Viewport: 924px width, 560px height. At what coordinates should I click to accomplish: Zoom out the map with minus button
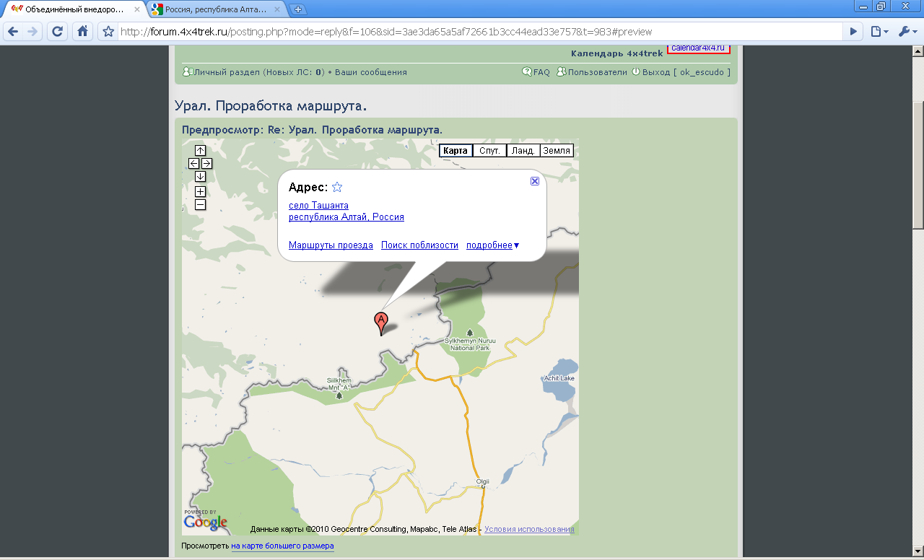[x=200, y=205]
